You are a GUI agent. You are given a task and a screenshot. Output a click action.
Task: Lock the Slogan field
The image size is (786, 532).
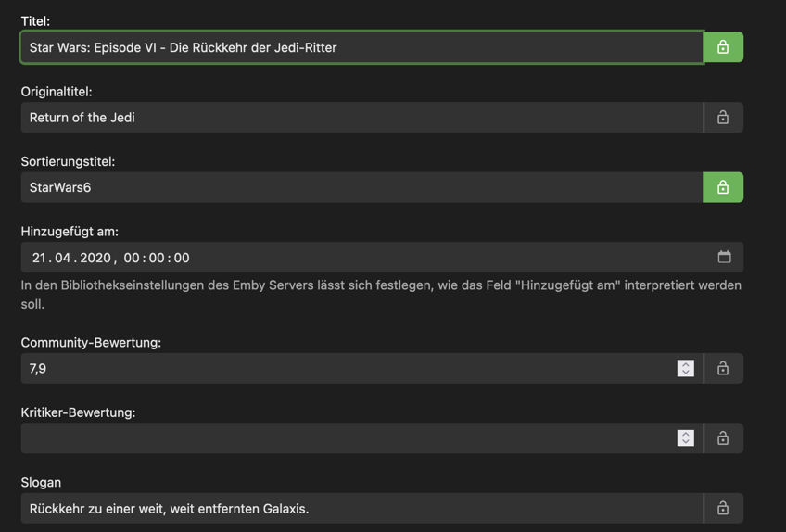point(723,509)
